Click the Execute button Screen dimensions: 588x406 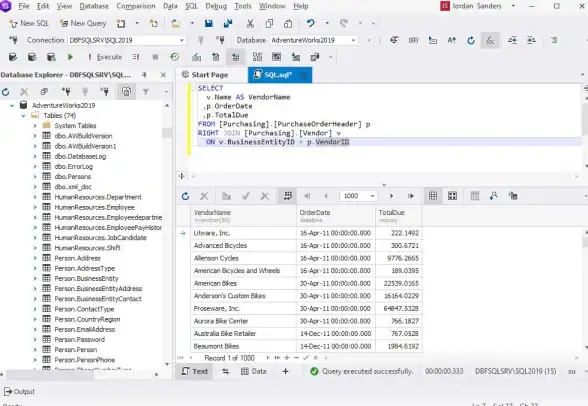pyautogui.click(x=105, y=57)
